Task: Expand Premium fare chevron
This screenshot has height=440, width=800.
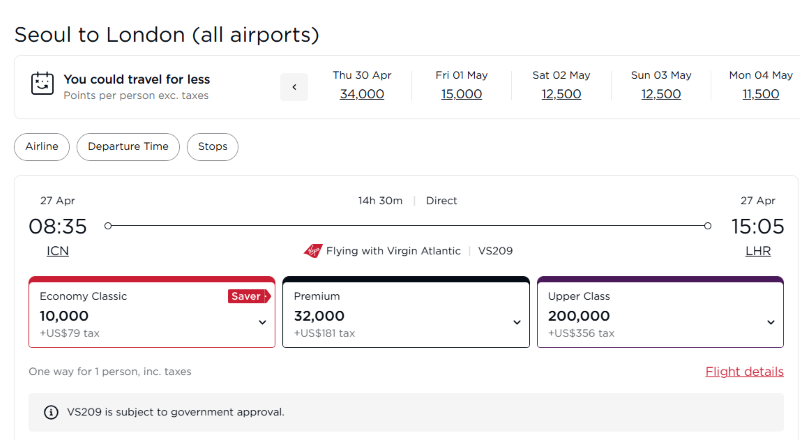Action: pos(517,322)
